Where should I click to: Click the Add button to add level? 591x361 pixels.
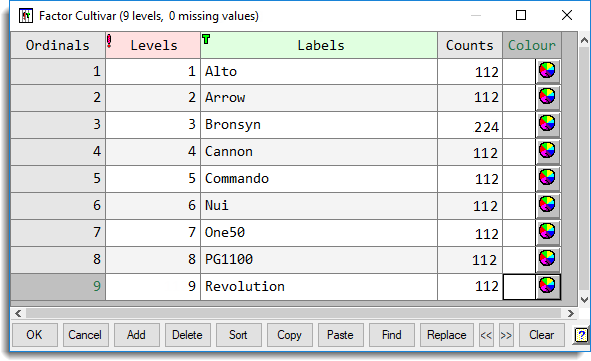[x=136, y=335]
